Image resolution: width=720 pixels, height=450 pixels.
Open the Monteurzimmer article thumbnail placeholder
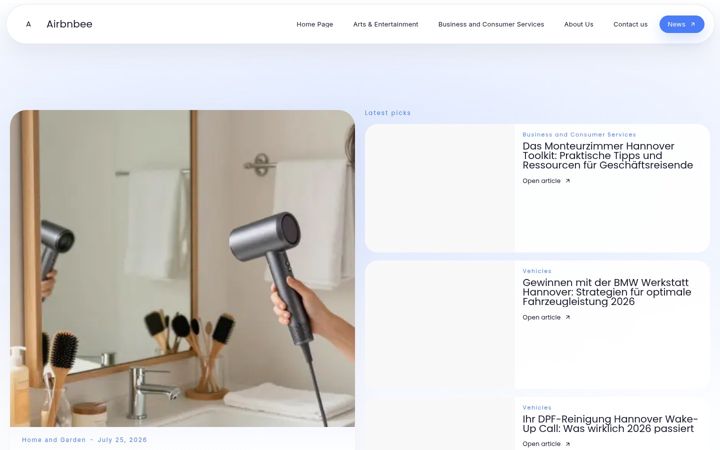coord(439,188)
